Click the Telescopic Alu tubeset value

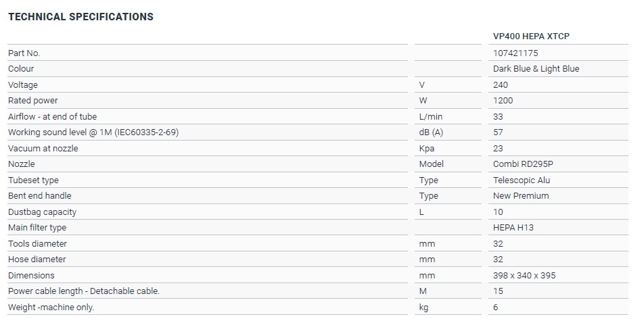pos(522,180)
